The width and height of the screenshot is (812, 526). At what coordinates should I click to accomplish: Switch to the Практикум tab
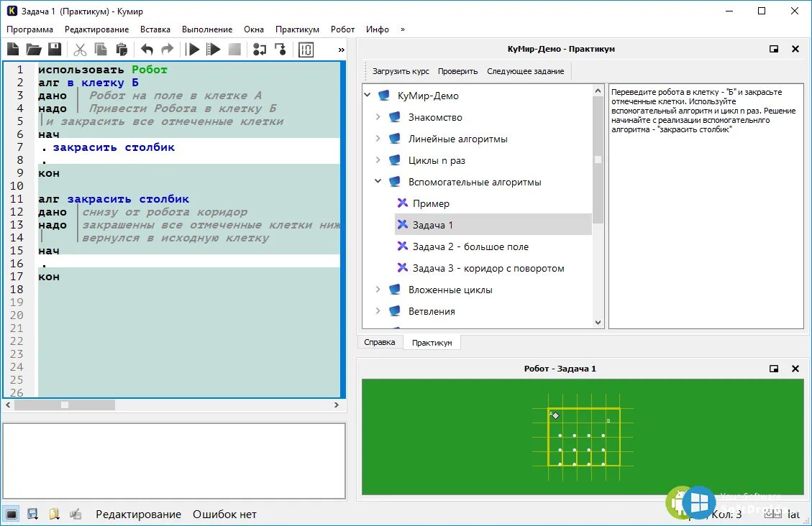pyautogui.click(x=432, y=343)
